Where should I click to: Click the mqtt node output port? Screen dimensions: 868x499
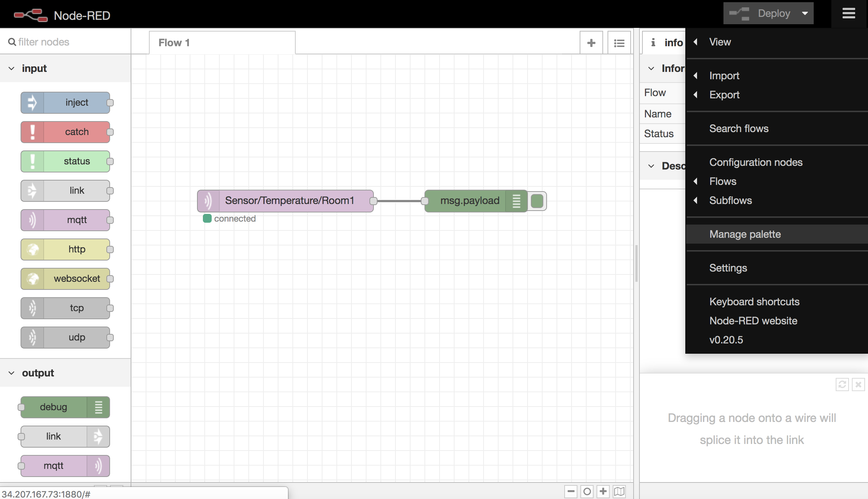[373, 201]
